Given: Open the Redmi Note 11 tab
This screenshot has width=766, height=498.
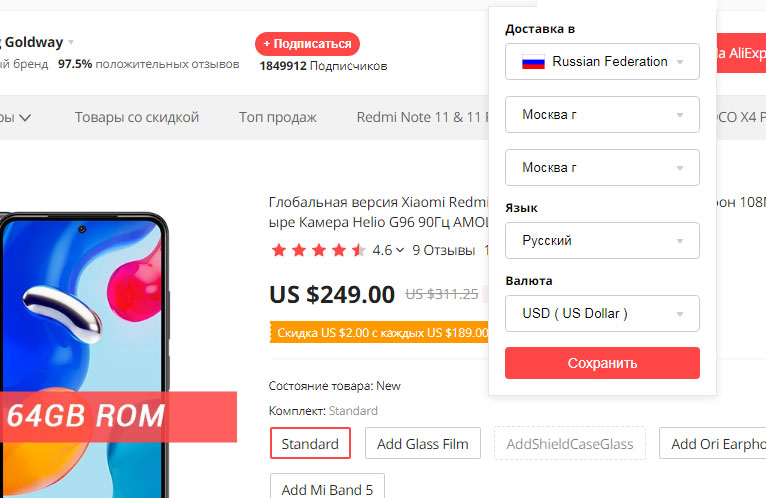Looking at the screenshot, I should click(x=420, y=117).
